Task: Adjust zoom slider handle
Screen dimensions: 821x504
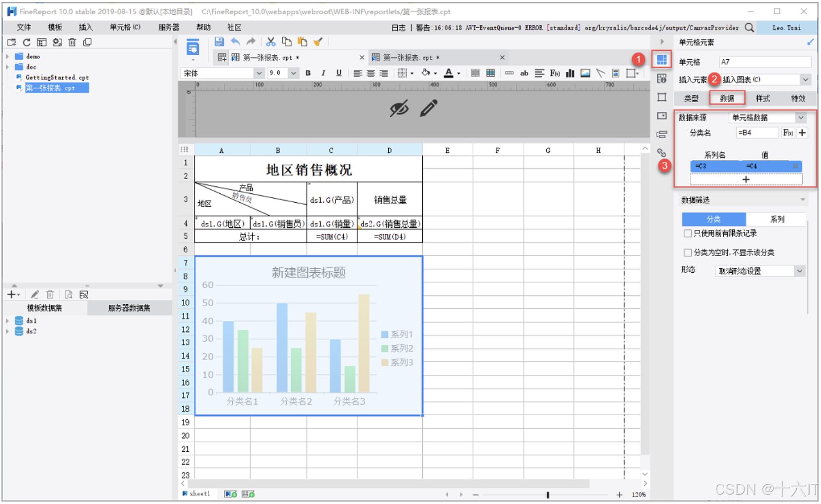Action: click(x=548, y=495)
